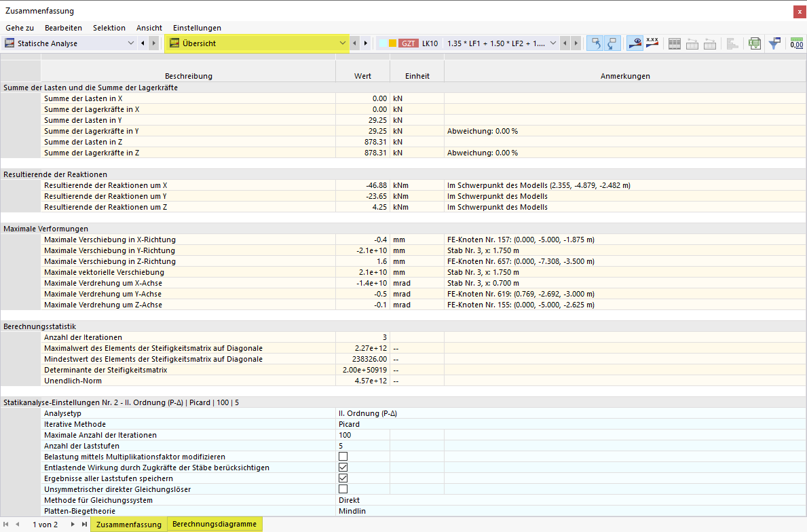Open the Selektion menu
Screen dimensions: 807x532
coord(109,28)
